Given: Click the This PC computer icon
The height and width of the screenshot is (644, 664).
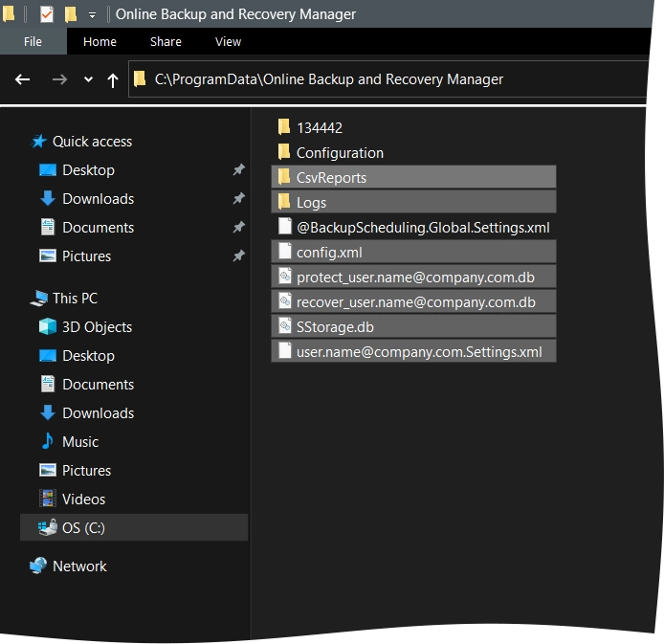Looking at the screenshot, I should click(39, 299).
